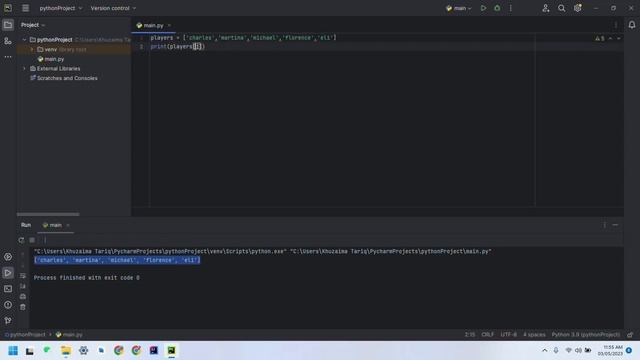Open the Structure tool window icon
640x360 pixels.
tap(8, 41)
